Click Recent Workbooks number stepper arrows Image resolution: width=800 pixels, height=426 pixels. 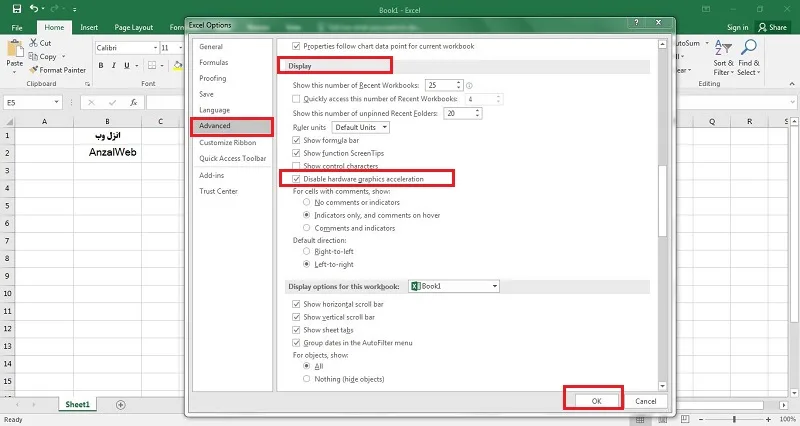coord(459,85)
